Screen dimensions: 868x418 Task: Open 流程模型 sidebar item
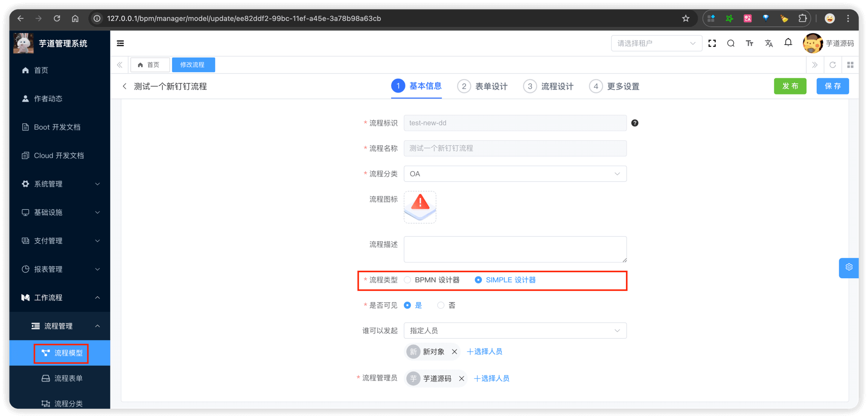60,353
